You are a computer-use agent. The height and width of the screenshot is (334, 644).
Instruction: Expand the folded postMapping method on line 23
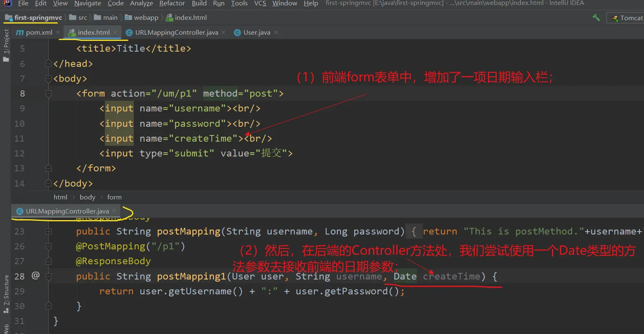(49, 231)
